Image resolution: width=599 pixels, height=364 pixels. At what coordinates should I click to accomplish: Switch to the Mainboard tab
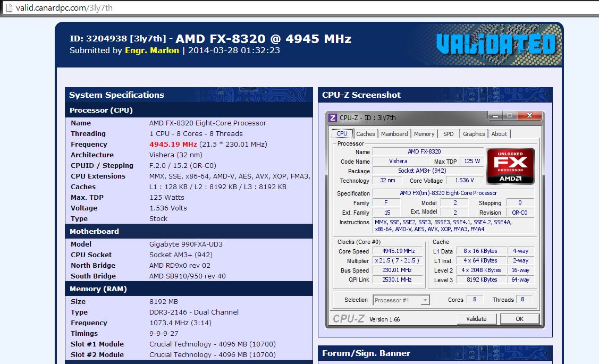(x=394, y=134)
